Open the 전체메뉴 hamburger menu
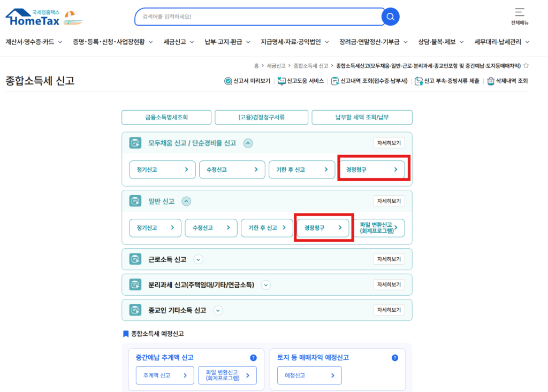The image size is (548, 392). (520, 17)
